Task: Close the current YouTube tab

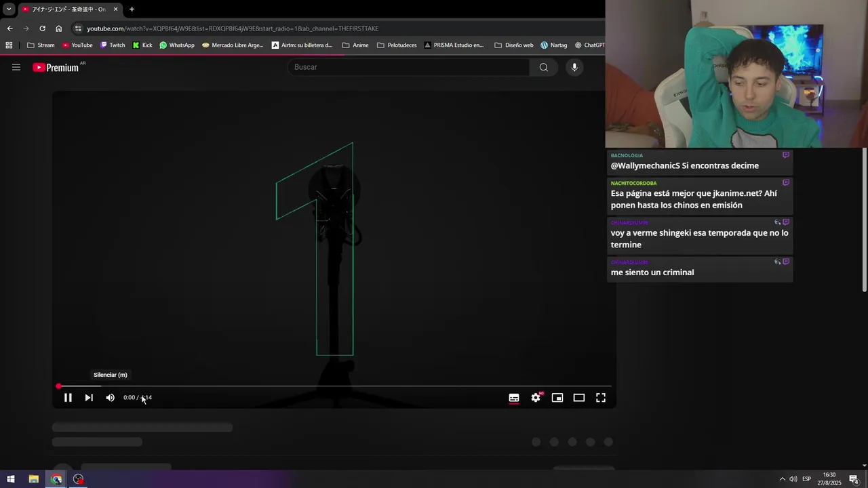Action: tap(116, 9)
